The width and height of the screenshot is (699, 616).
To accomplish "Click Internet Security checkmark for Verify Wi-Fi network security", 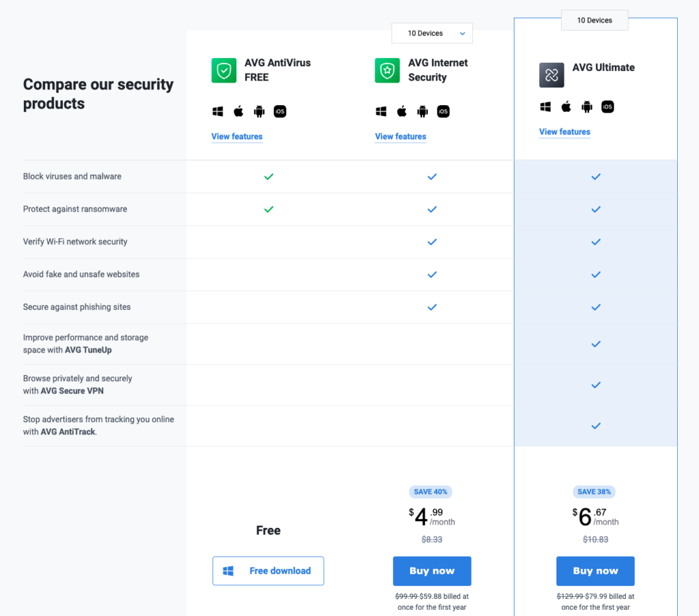I will coord(432,242).
